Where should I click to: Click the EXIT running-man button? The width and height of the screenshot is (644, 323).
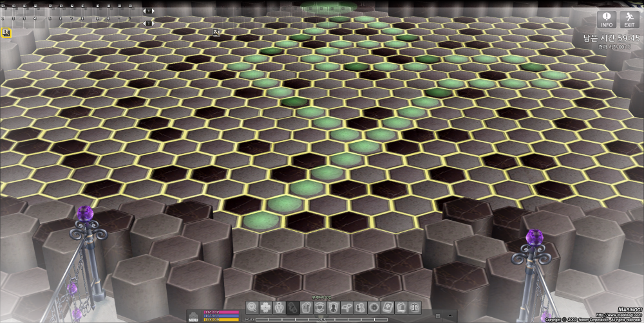629,19
